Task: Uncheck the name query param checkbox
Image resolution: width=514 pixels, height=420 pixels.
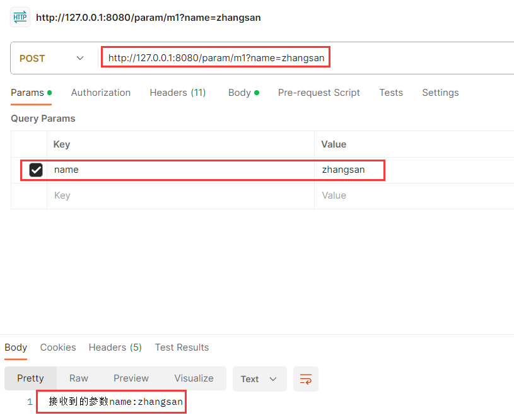Action: pos(36,170)
